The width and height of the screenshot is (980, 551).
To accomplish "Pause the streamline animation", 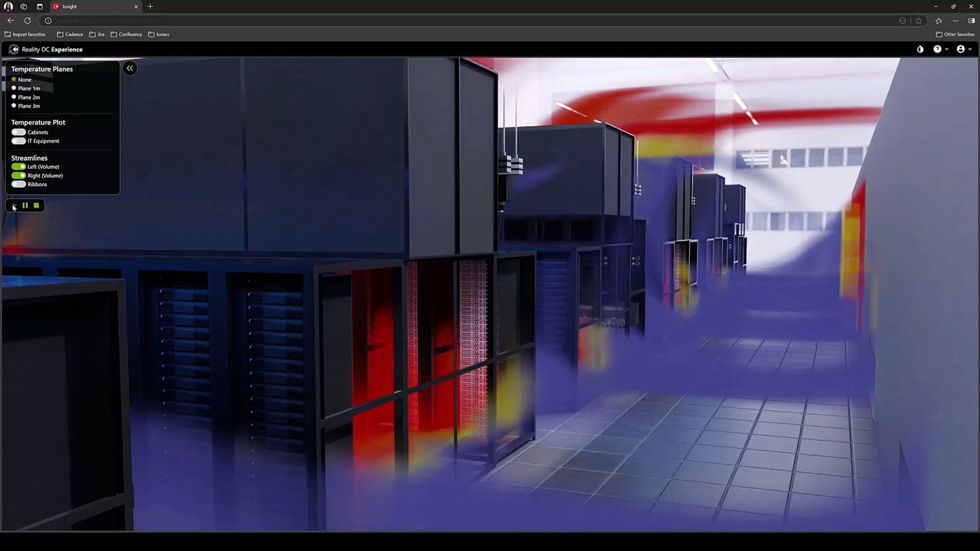I will (24, 205).
